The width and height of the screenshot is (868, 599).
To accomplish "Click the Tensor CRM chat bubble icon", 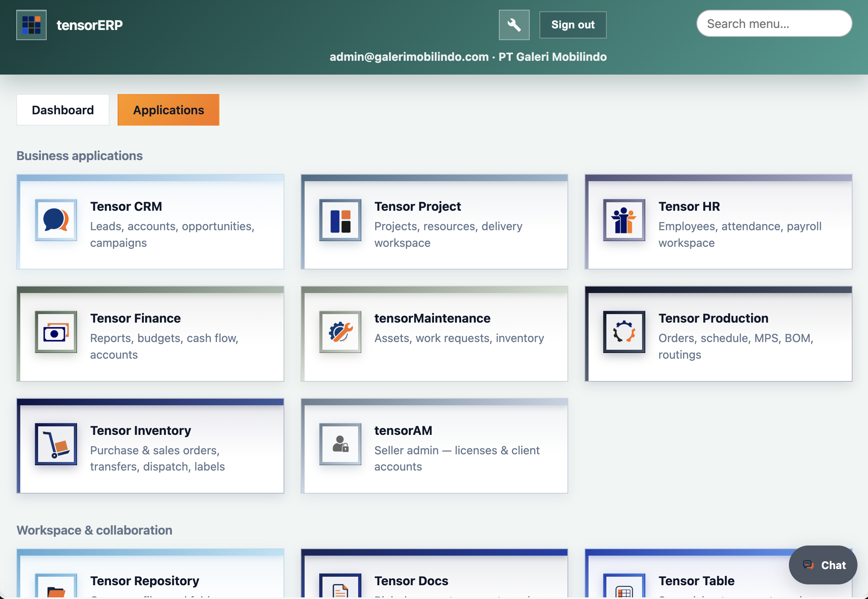I will pos(56,220).
